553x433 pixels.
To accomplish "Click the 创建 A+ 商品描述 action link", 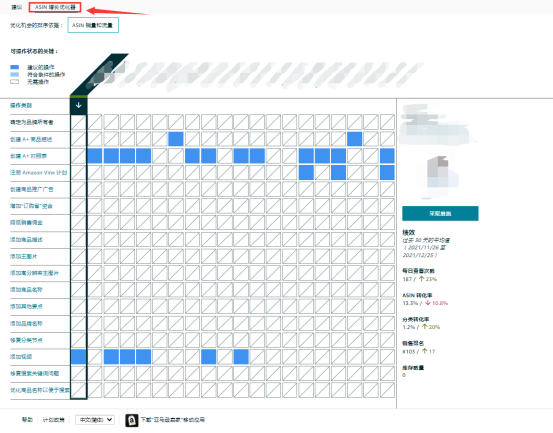I will (31, 139).
